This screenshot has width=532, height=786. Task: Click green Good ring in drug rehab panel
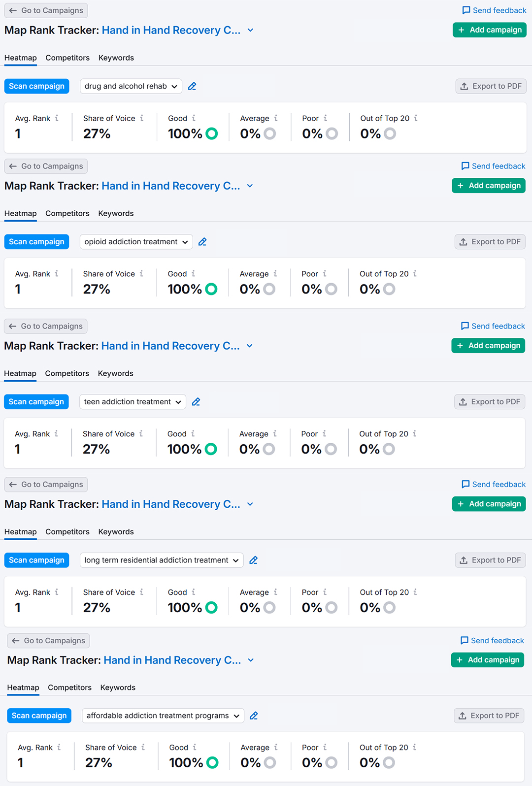tap(212, 133)
